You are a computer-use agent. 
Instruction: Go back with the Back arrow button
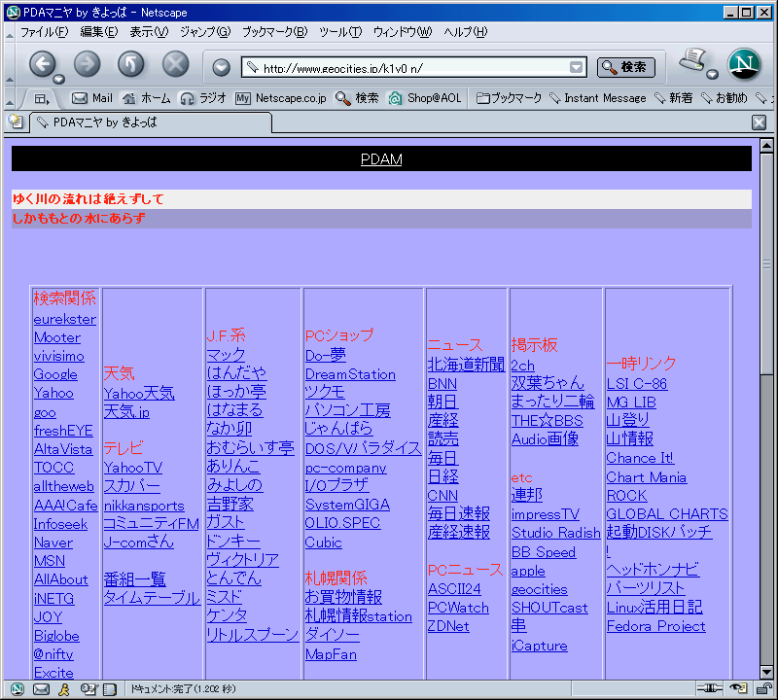43,64
